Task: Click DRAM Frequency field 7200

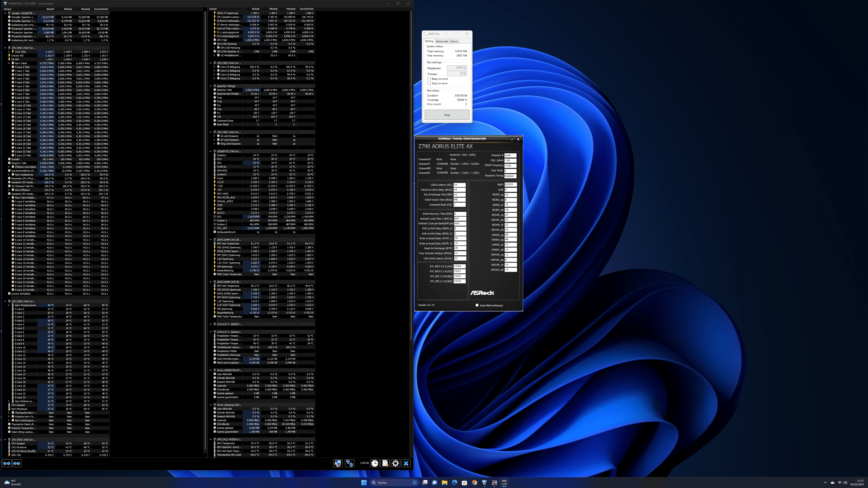Action: click(510, 165)
